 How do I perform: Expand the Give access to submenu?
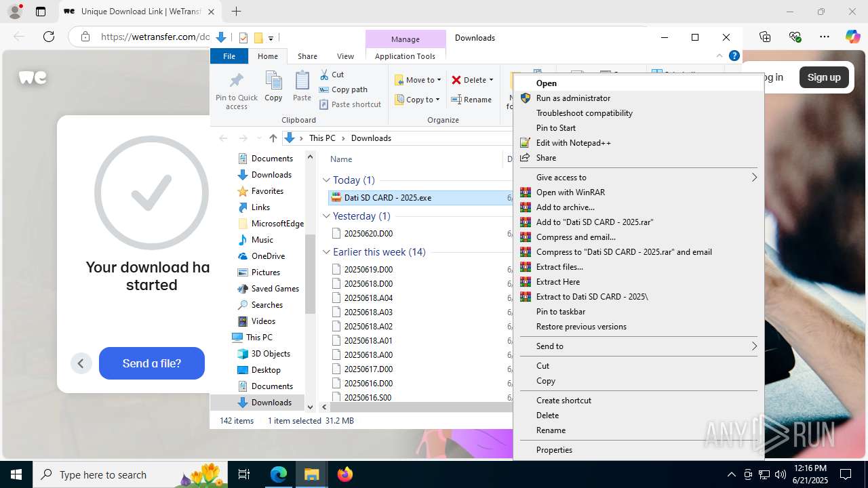click(639, 178)
